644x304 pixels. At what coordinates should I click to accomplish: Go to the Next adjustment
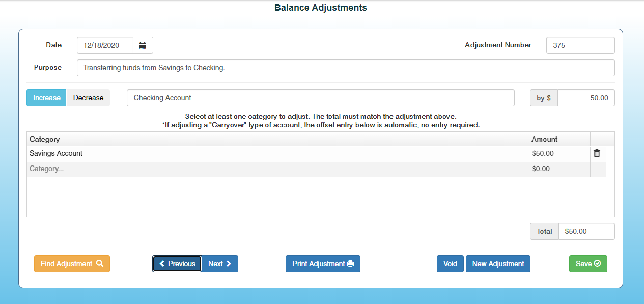pyautogui.click(x=220, y=264)
